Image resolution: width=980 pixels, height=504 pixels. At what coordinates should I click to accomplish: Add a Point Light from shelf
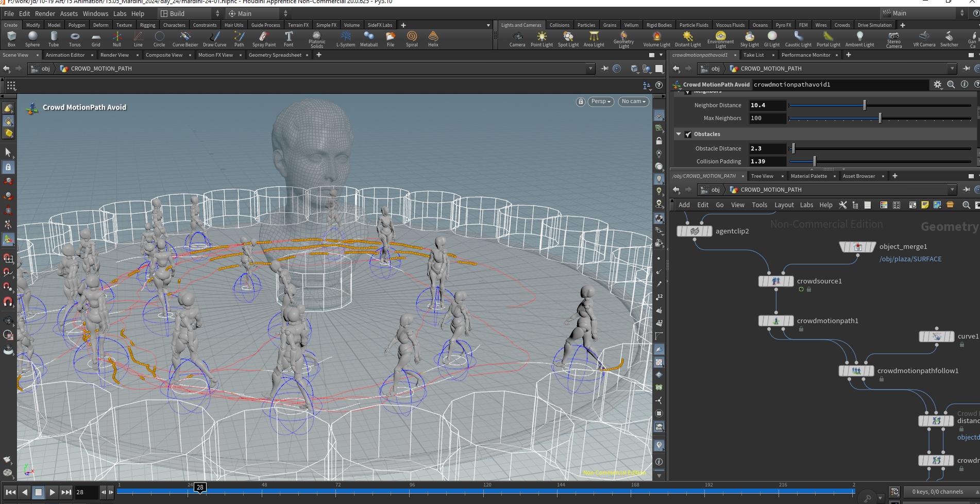[542, 39]
